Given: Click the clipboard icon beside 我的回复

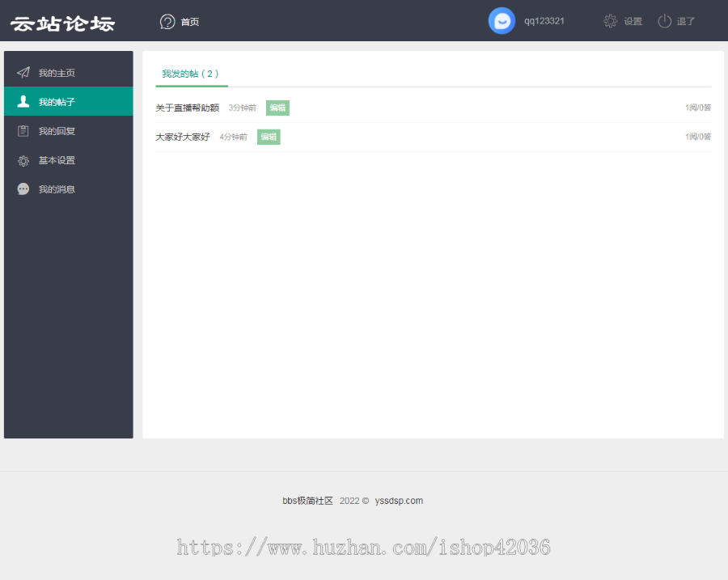Looking at the screenshot, I should coord(23,131).
